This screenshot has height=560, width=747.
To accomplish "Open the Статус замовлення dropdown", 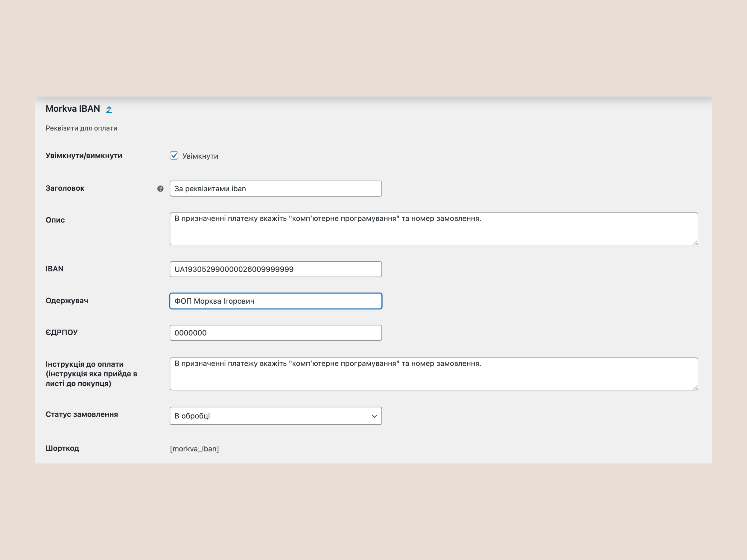I will [x=276, y=416].
